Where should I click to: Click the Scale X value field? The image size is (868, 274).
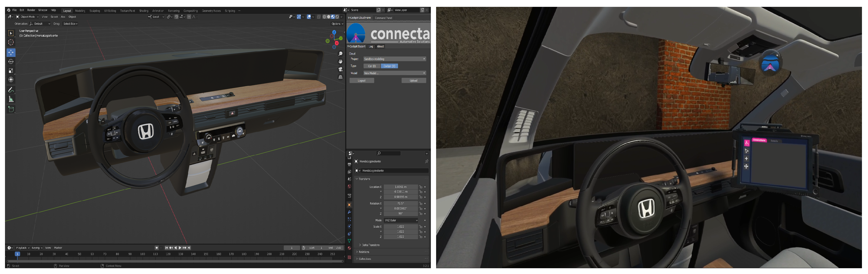(400, 227)
